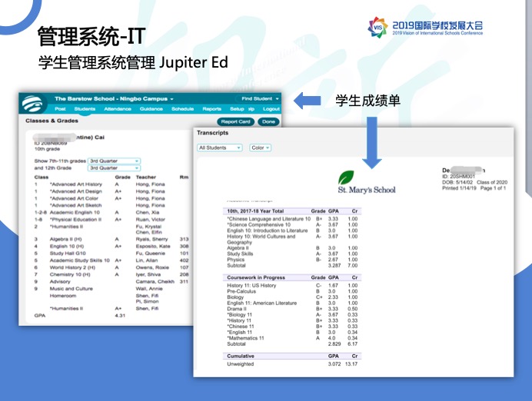Click the VIS conference logo

[x=378, y=27]
